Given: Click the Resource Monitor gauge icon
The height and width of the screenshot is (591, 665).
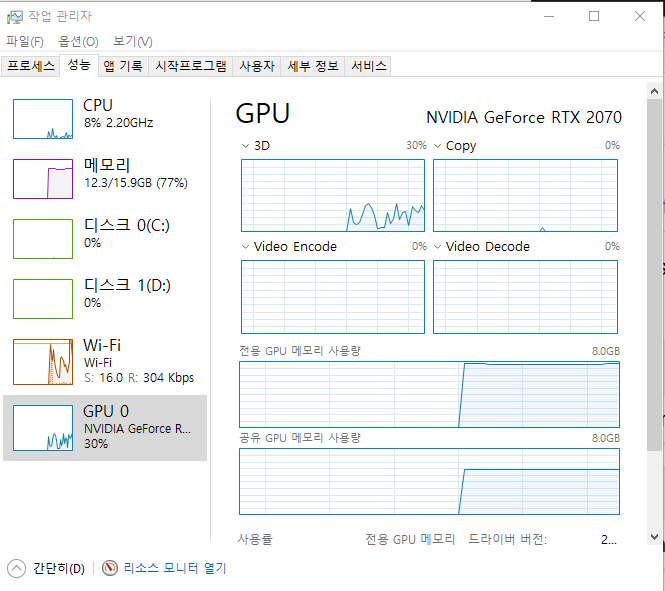Looking at the screenshot, I should coord(110,568).
